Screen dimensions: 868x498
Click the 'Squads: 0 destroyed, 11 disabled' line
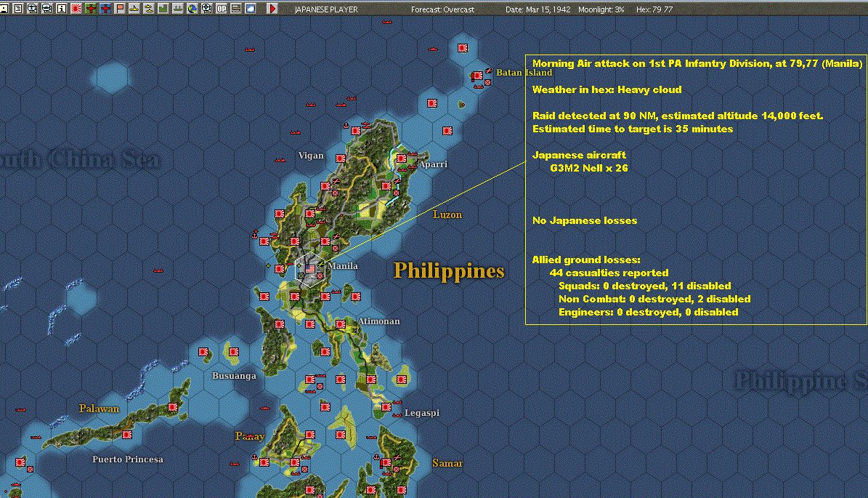645,286
